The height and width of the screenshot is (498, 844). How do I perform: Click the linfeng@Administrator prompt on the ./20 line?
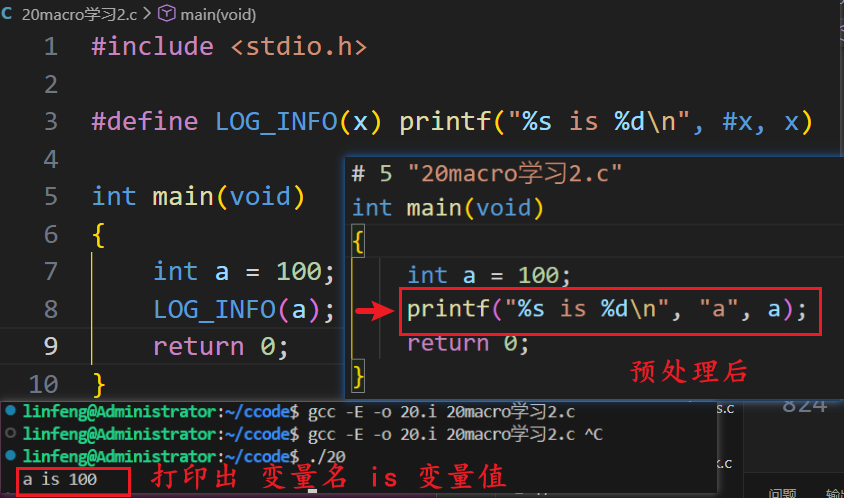118,457
